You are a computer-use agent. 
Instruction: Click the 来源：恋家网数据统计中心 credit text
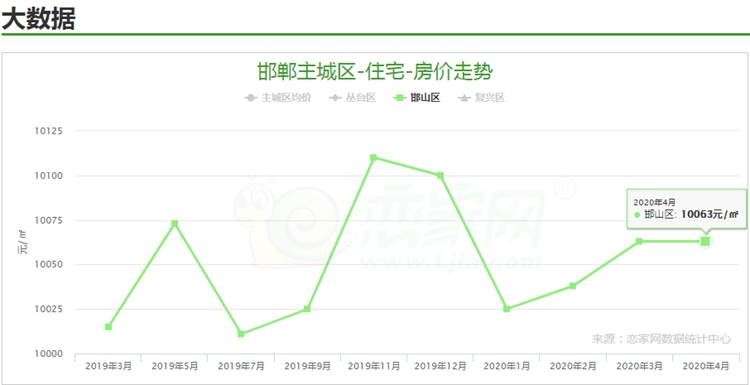[x=661, y=339]
